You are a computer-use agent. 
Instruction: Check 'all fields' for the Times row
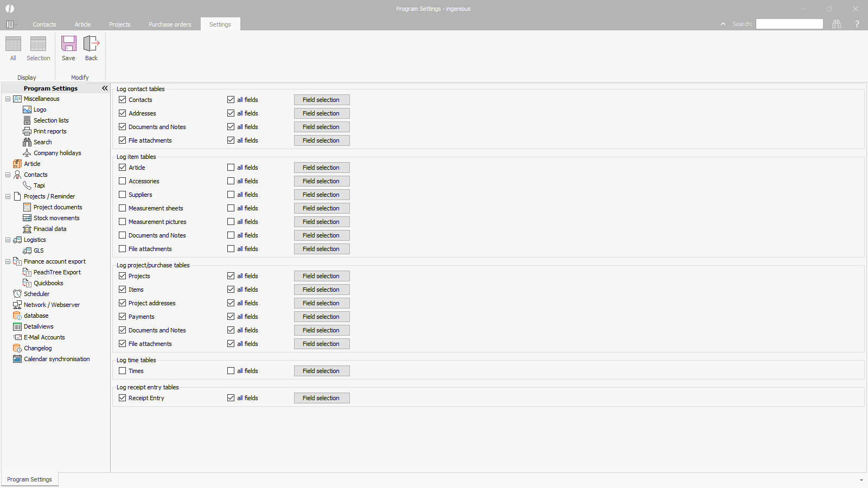(x=231, y=371)
